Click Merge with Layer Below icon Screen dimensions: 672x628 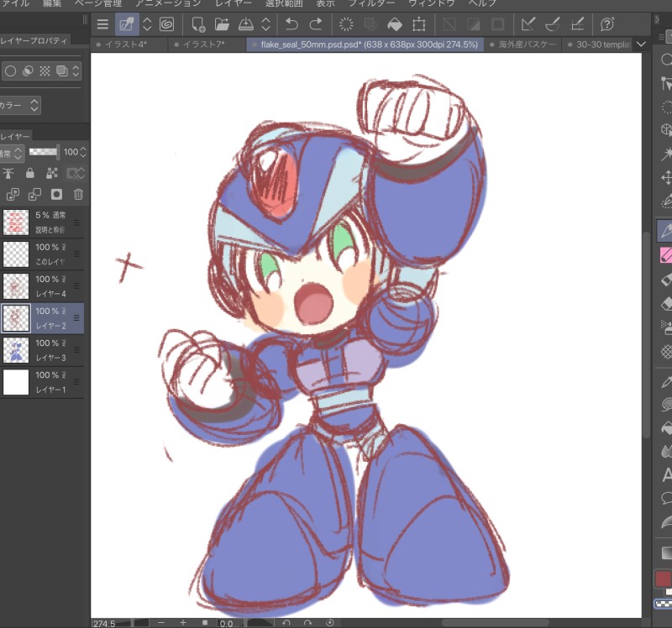coord(34,195)
